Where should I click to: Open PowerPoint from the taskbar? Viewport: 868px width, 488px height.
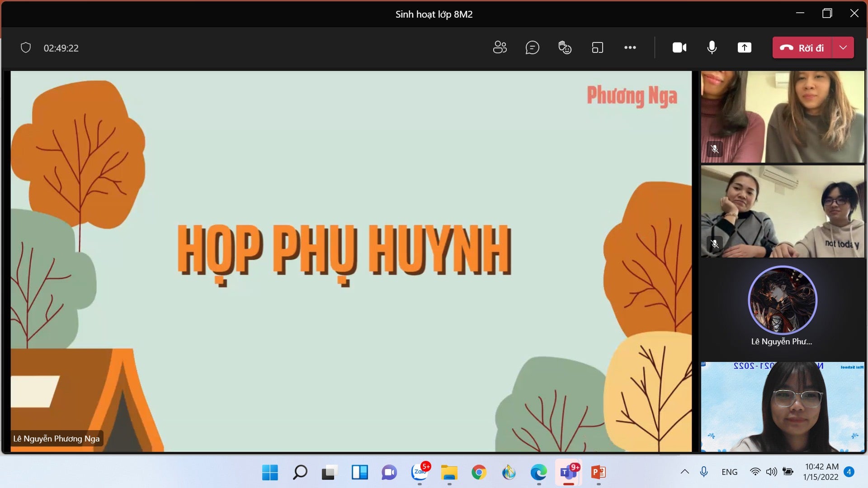click(x=598, y=473)
